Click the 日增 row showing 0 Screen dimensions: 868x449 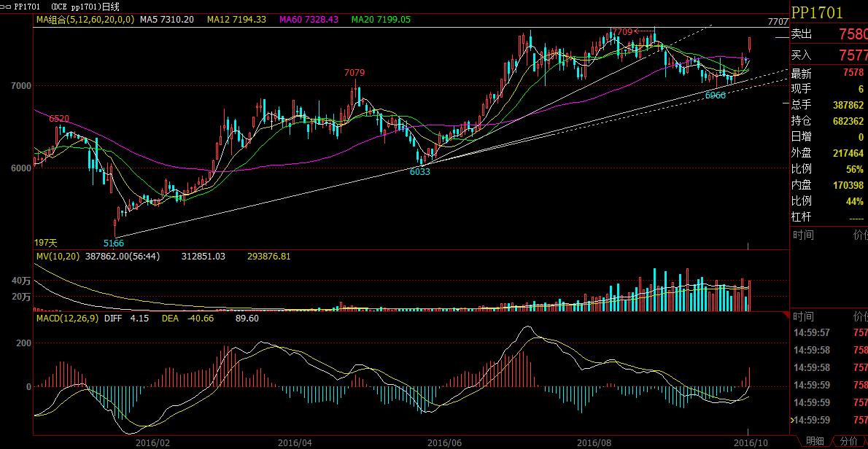pos(829,137)
